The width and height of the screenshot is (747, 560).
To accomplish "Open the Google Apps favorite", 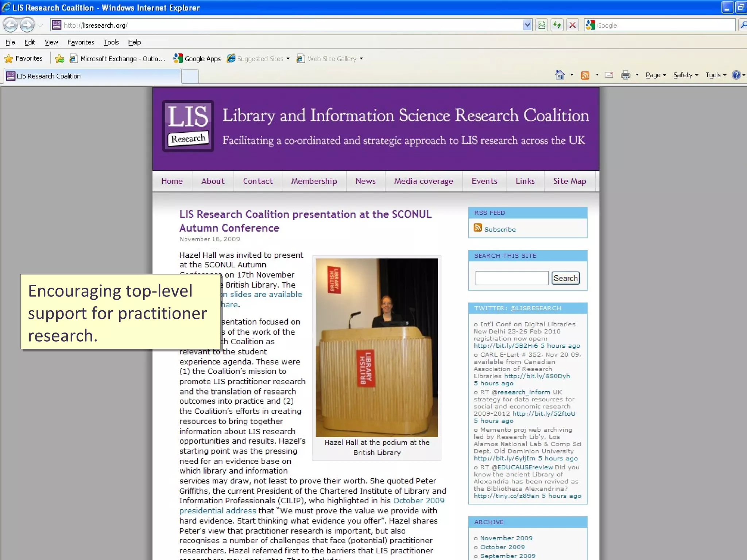I will [x=197, y=59].
